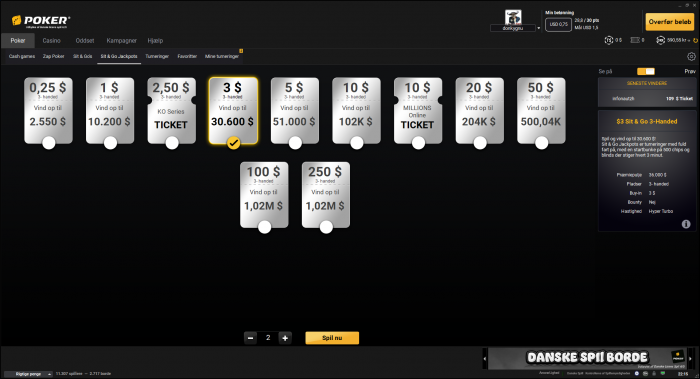Screen dimensions: 700x379
Task: Switch to the Turneringer tab
Action: (x=157, y=56)
